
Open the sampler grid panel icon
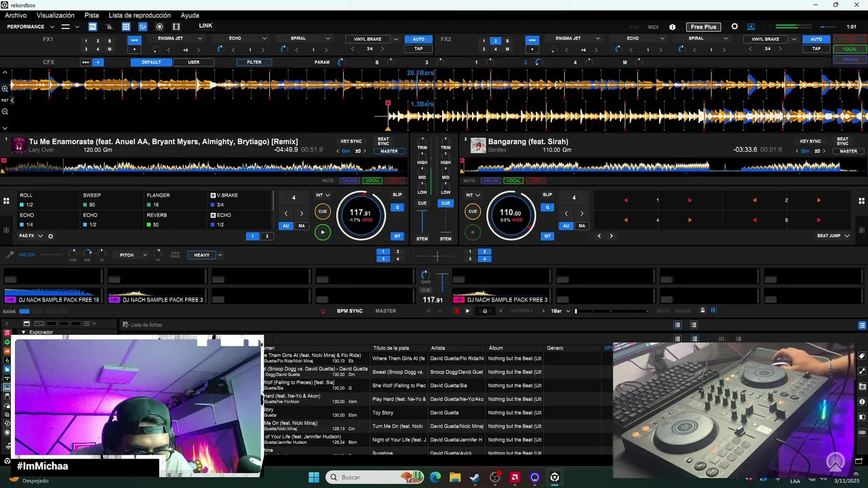point(126,26)
